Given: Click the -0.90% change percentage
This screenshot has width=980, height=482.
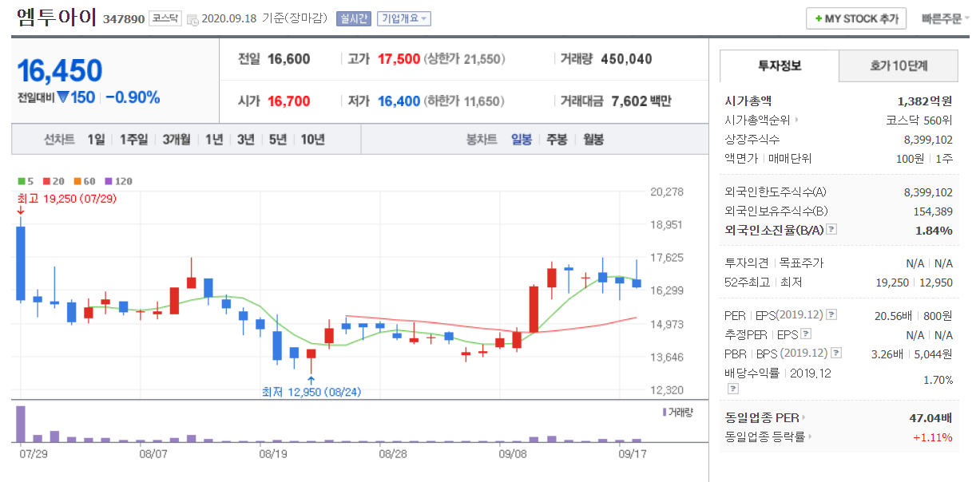Looking at the screenshot, I should coord(133,97).
